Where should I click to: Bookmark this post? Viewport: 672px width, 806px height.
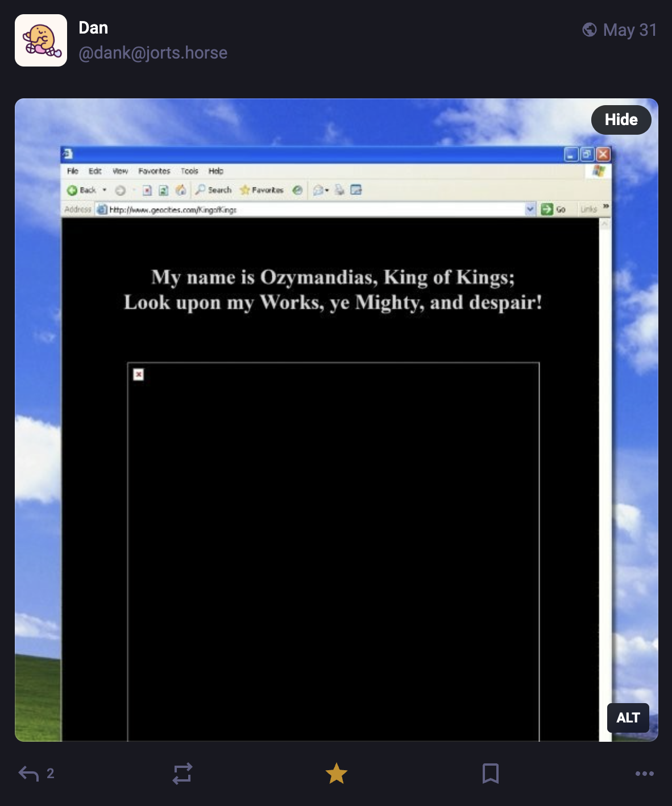pos(490,774)
